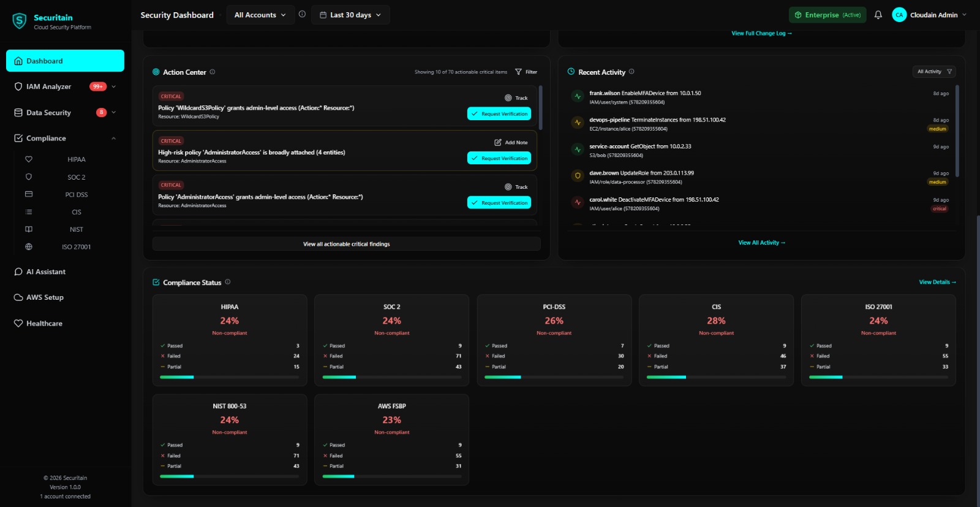Open View Full Change Log link
980x507 pixels.
(x=761, y=33)
